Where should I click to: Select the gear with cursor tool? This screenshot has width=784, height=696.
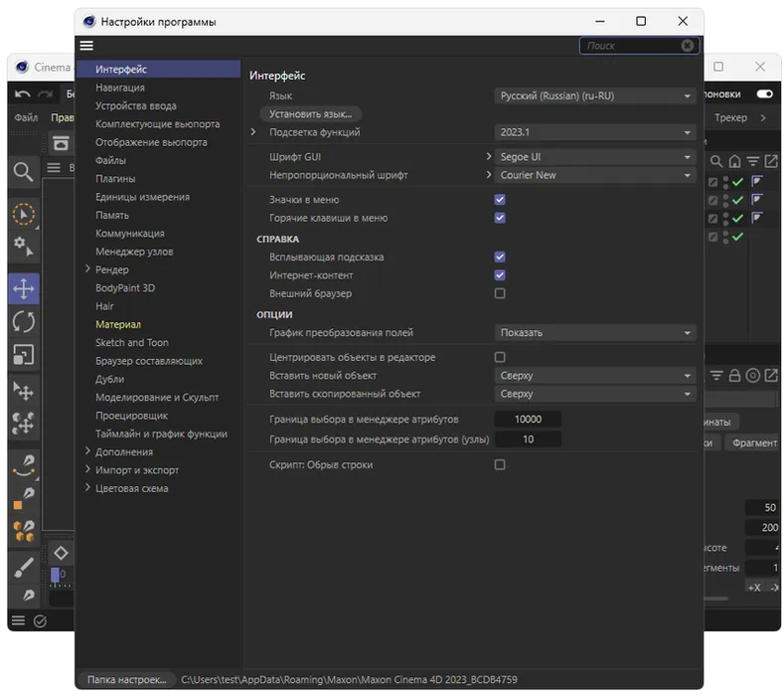(x=23, y=246)
